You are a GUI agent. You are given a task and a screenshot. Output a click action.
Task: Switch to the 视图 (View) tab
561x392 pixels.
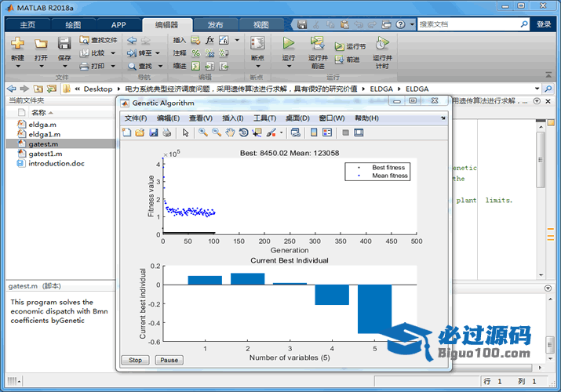tap(260, 24)
